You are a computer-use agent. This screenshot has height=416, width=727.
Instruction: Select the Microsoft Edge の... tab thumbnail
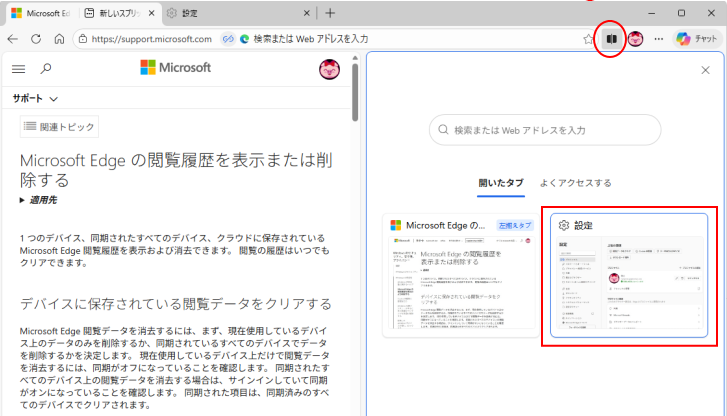461,275
